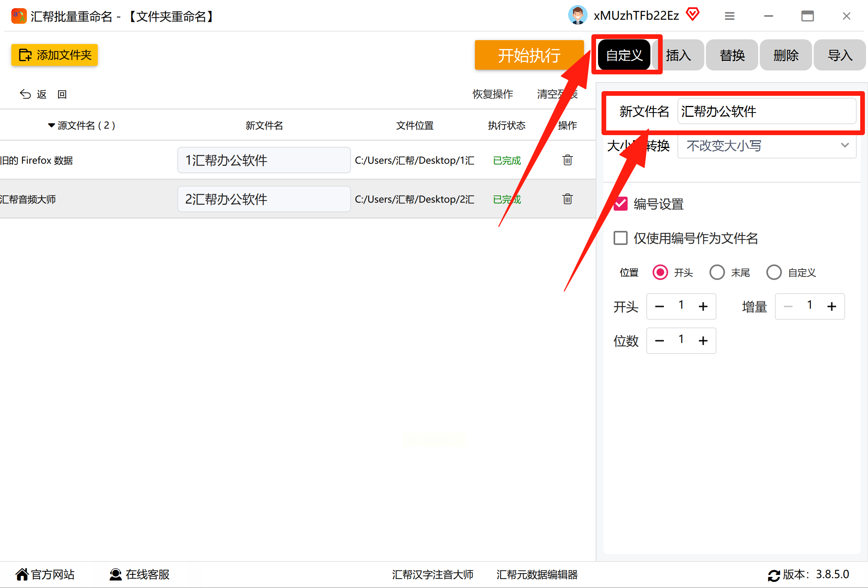Image resolution: width=868 pixels, height=588 pixels.
Task: Click the version refresh icon
Action: 773,575
